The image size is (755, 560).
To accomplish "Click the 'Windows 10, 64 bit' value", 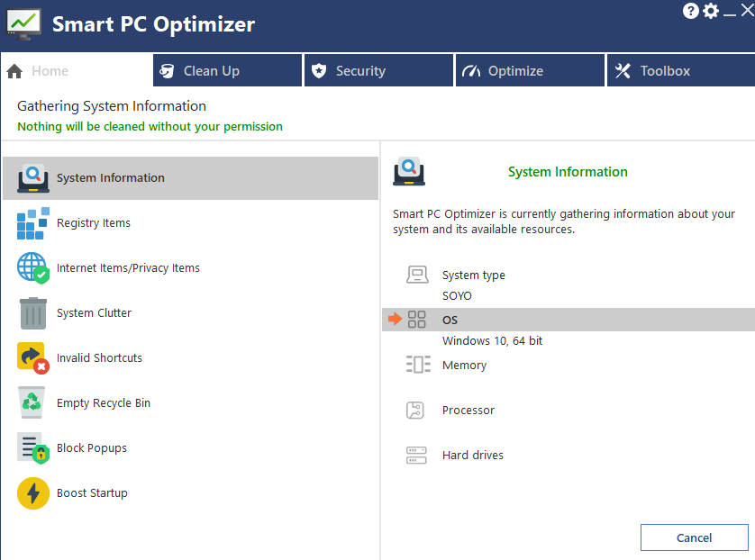I will point(492,341).
